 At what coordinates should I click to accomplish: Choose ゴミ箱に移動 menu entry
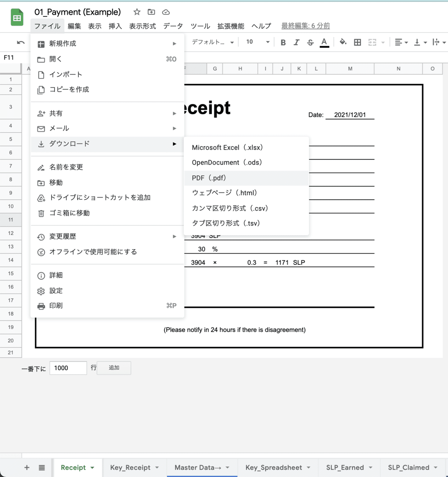tap(108, 213)
